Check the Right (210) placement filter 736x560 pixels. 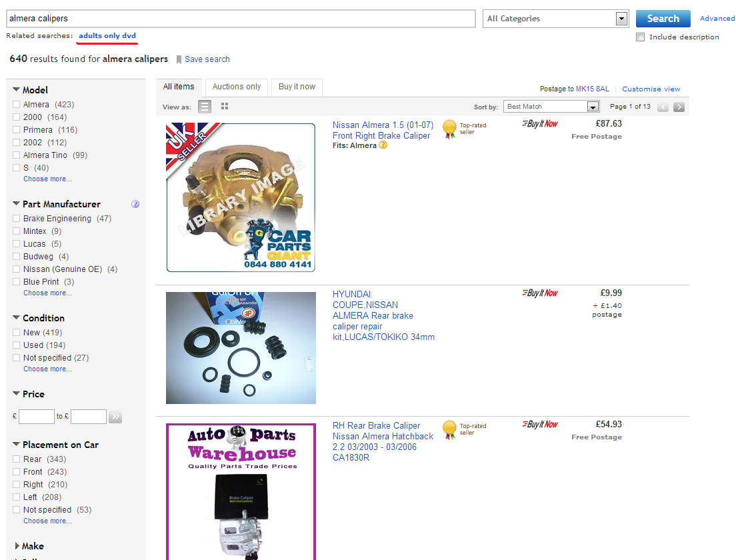[x=17, y=485]
